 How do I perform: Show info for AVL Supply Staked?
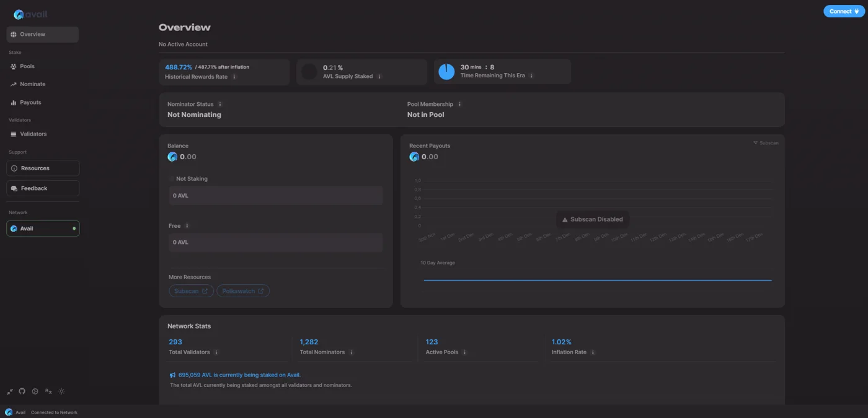pos(379,77)
